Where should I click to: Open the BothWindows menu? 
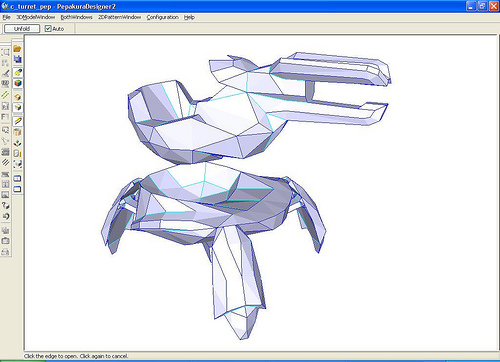coord(76,17)
